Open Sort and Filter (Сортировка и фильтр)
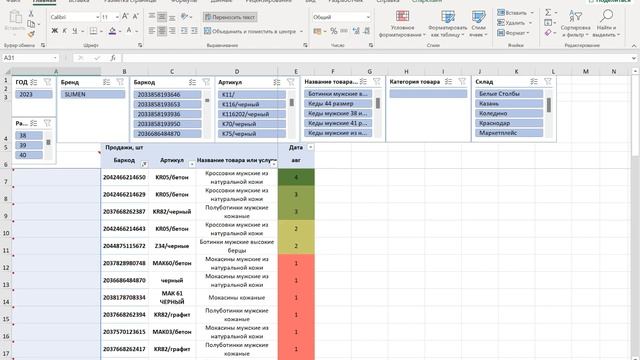 [x=576, y=24]
